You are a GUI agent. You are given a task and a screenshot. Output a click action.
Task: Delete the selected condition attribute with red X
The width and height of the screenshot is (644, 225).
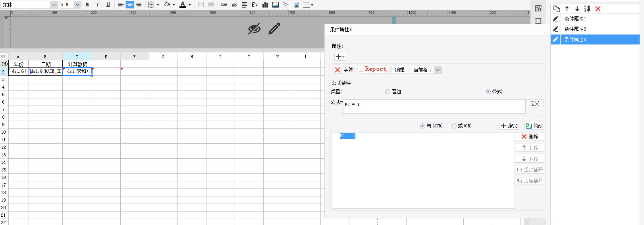pos(598,9)
